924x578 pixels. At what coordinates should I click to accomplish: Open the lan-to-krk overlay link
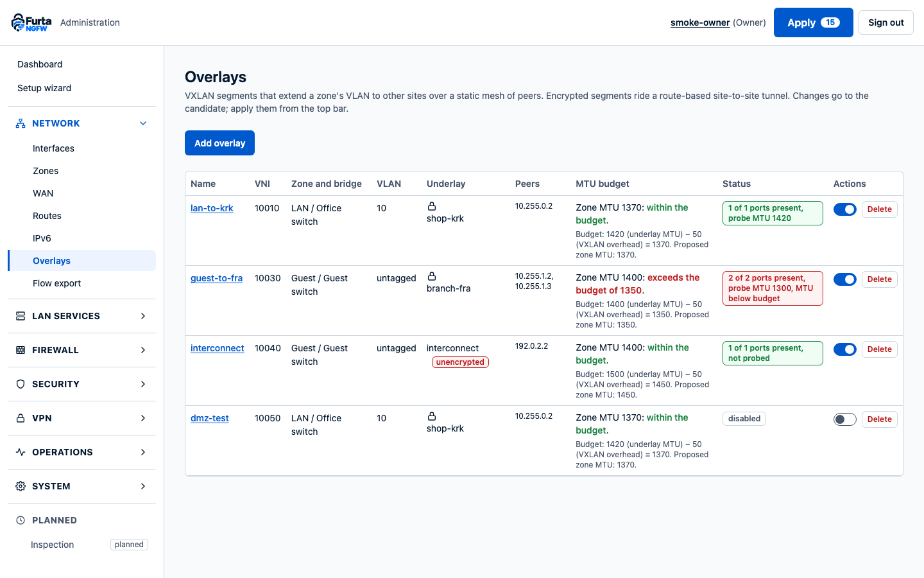[212, 208]
